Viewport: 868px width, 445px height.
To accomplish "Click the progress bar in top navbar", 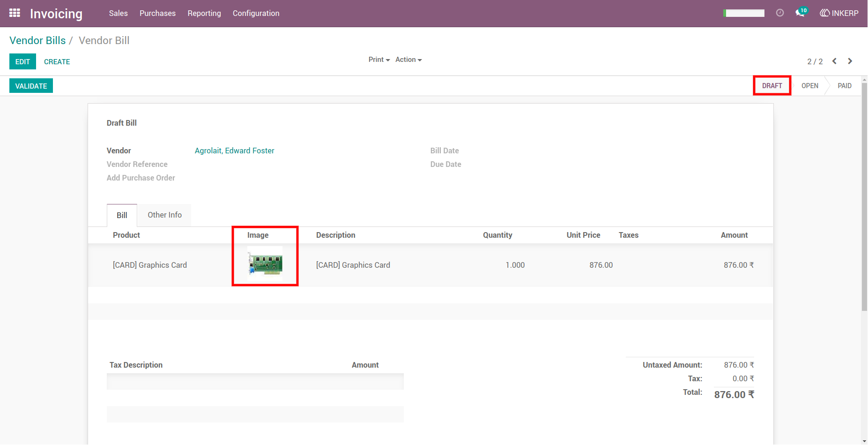I will (x=744, y=13).
